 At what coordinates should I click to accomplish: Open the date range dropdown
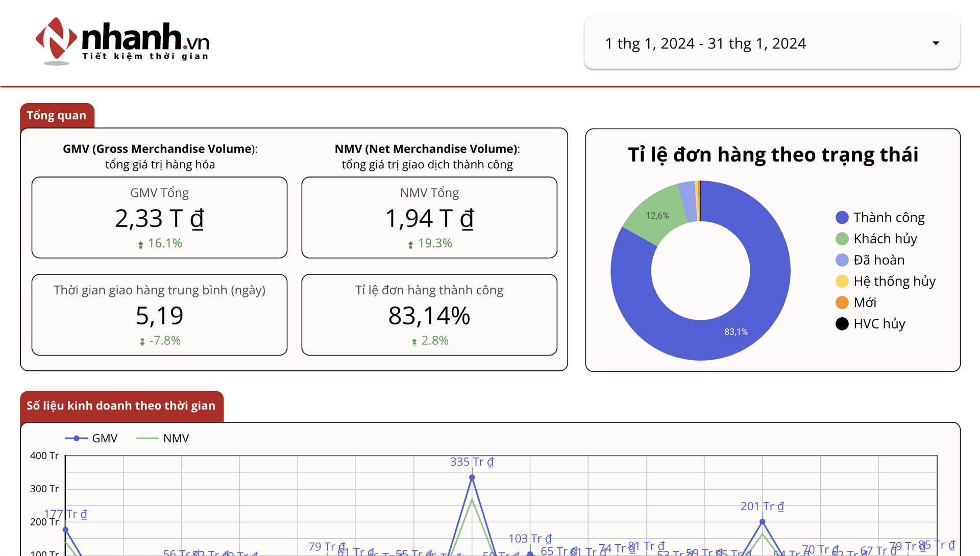tap(772, 43)
